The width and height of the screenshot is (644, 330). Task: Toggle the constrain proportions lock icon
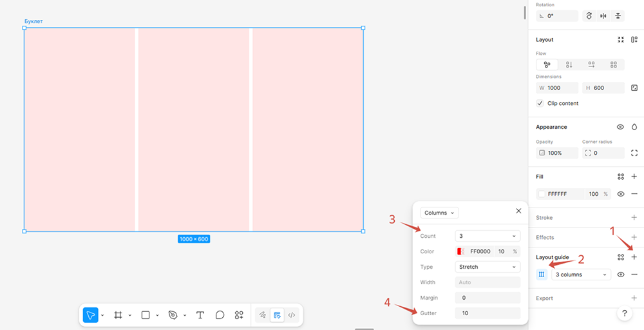[x=634, y=88]
